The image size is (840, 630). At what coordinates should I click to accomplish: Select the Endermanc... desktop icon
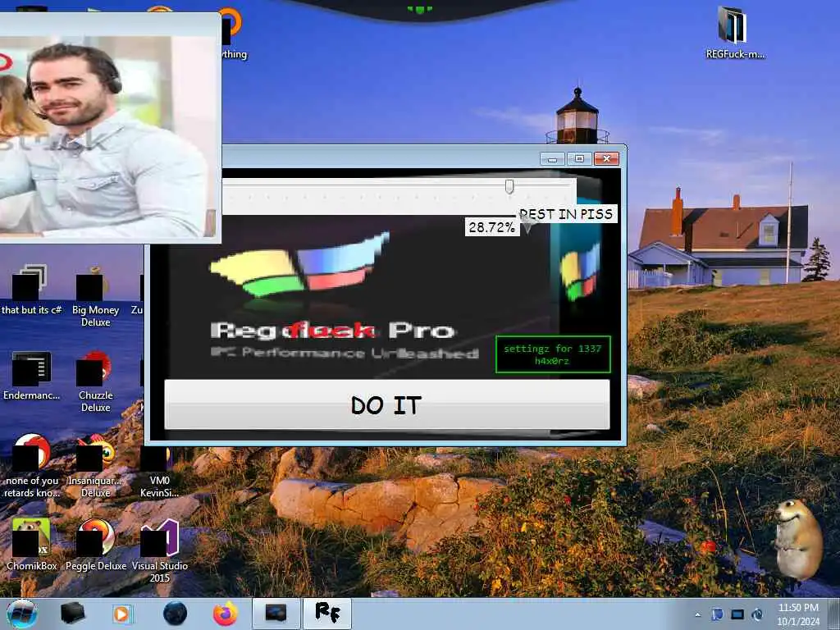[31, 376]
